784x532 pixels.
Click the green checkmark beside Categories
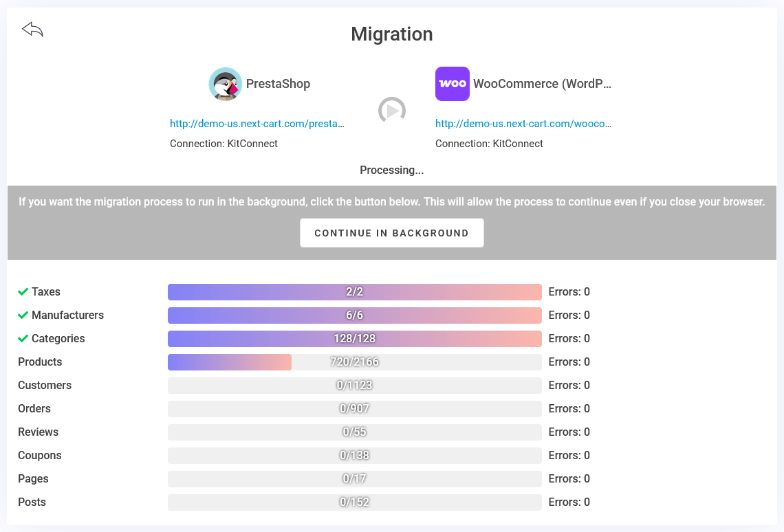coord(23,339)
